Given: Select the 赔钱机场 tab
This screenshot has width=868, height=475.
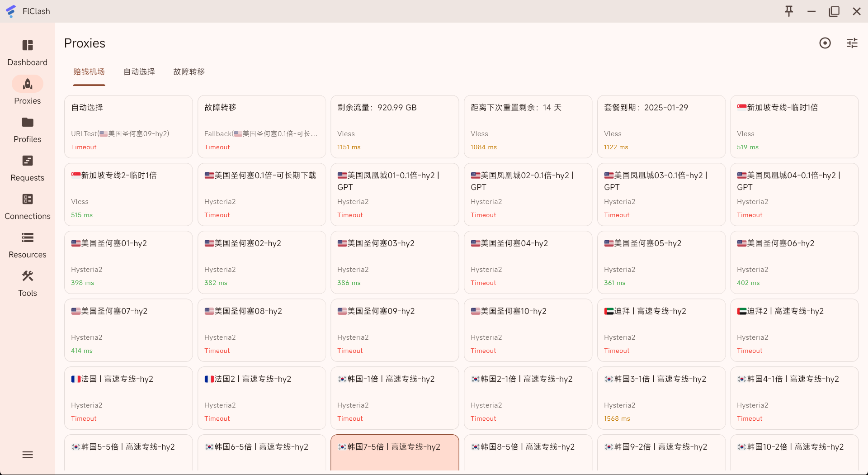Looking at the screenshot, I should [x=89, y=71].
